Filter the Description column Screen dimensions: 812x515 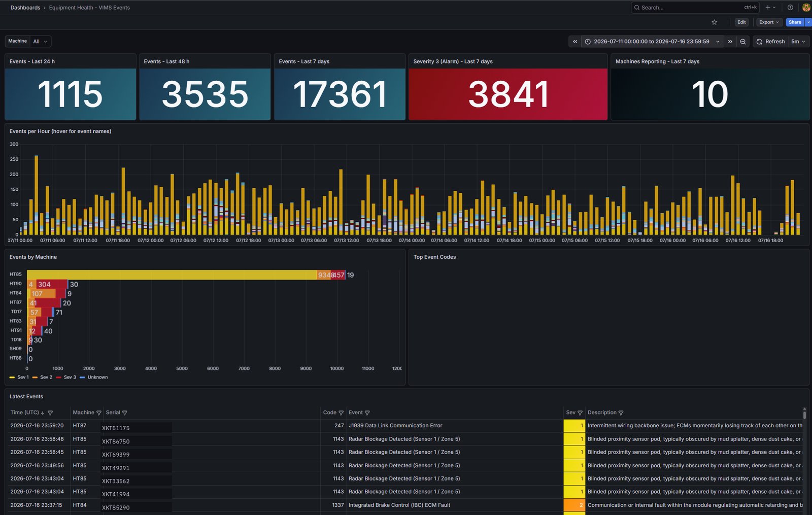[x=621, y=413]
